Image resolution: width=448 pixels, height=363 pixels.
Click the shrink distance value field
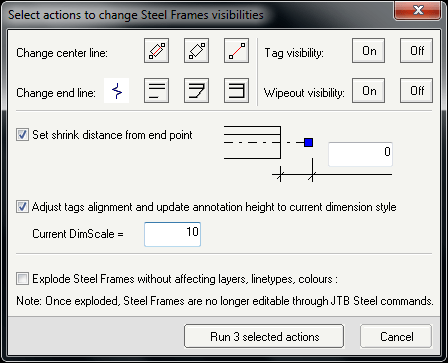click(x=360, y=154)
